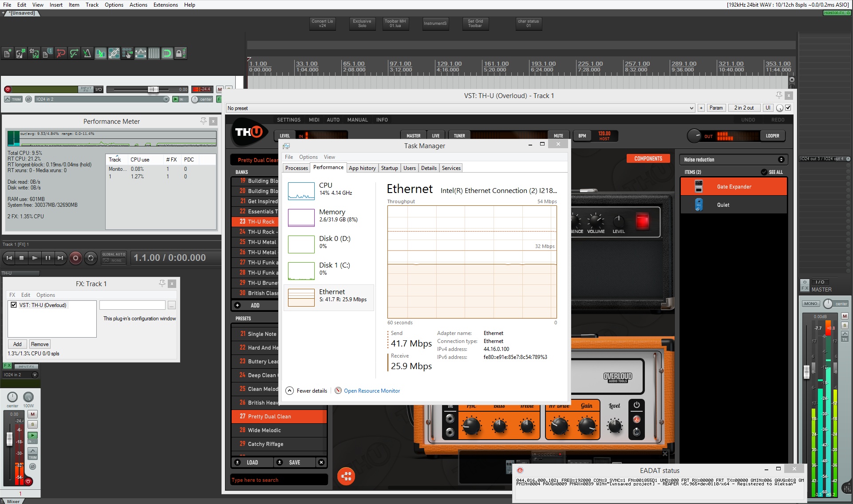Toggle the LOOPER button in TH-U

pos(772,136)
